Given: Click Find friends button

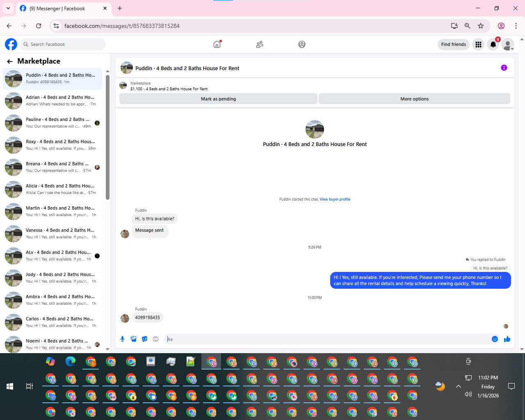Looking at the screenshot, I should (x=454, y=44).
